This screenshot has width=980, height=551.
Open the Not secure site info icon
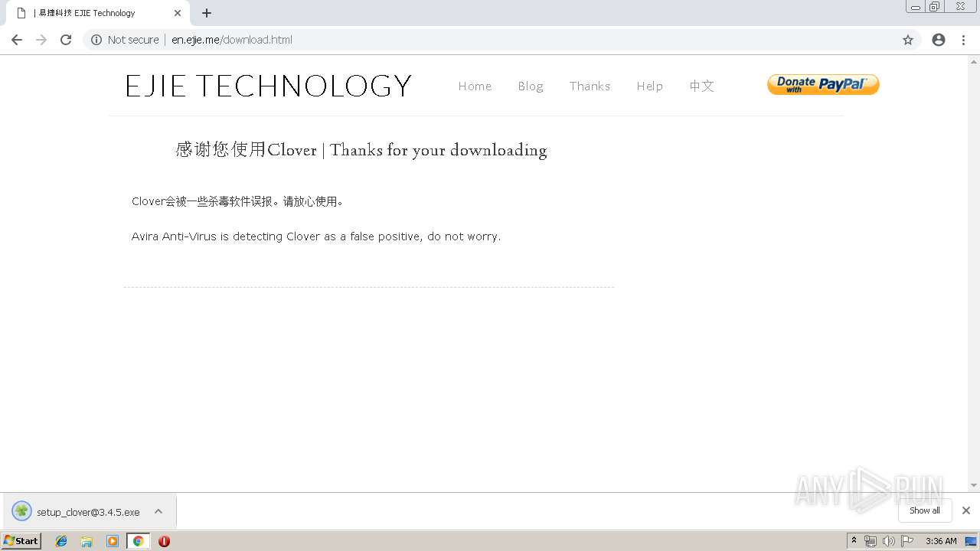point(96,40)
